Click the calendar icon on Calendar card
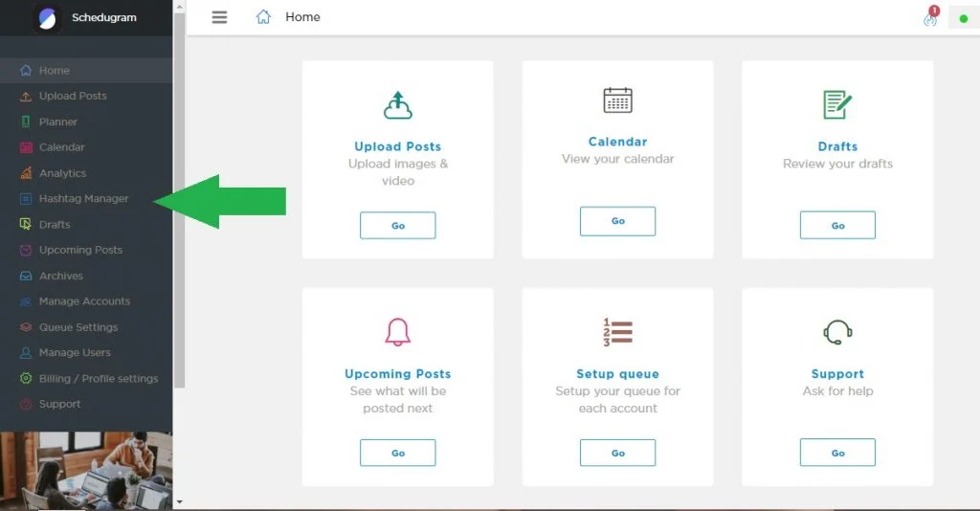Screen dimensions: 980x511 pos(617,100)
